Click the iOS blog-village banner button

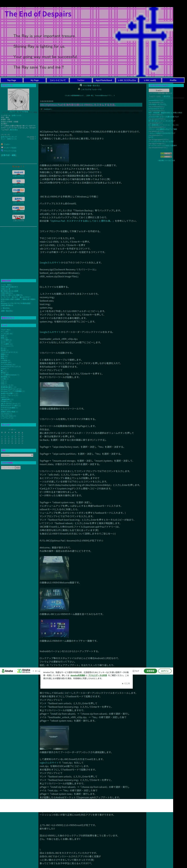[x=18, y=181]
